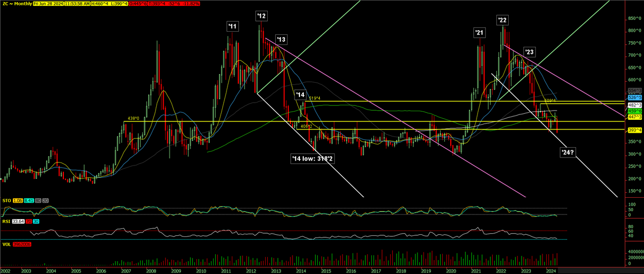Viewport: 644px width, 274px height.
Task: Click the 850^0 price axis value
Action: coord(634,18)
